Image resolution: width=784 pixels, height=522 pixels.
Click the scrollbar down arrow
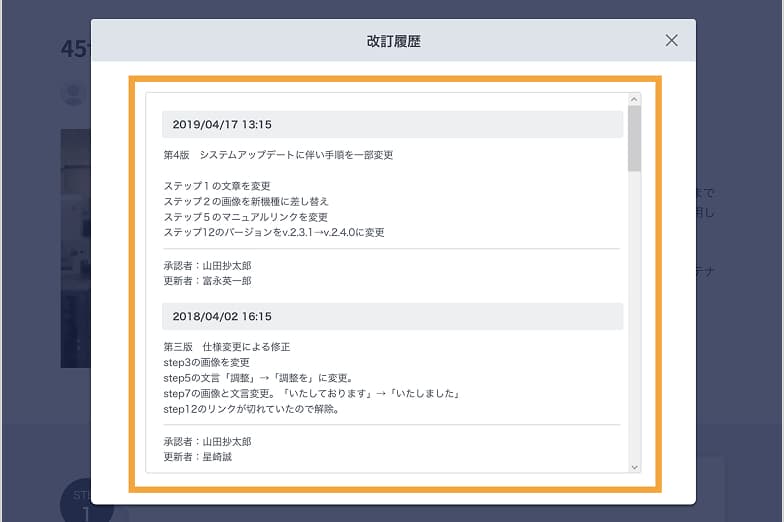tap(634, 468)
